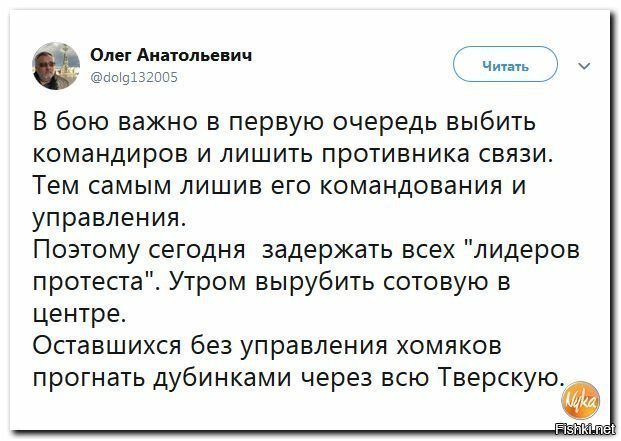Click the line starting 'В бою важно'
The height and width of the screenshot is (441, 621).
284,122
